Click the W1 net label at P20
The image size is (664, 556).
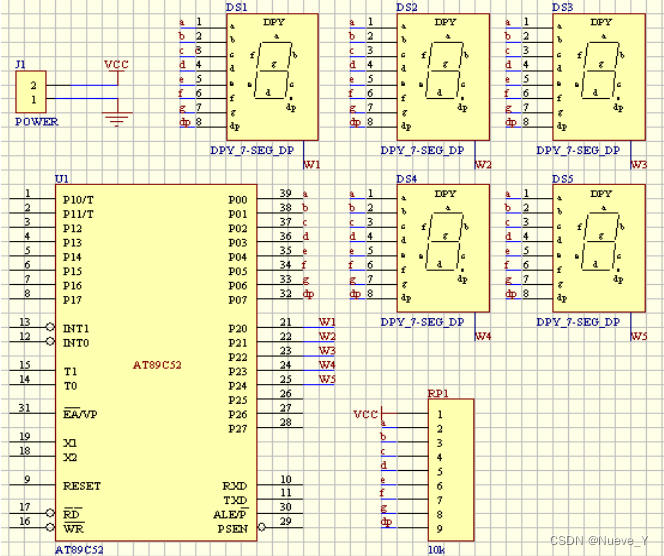327,322
